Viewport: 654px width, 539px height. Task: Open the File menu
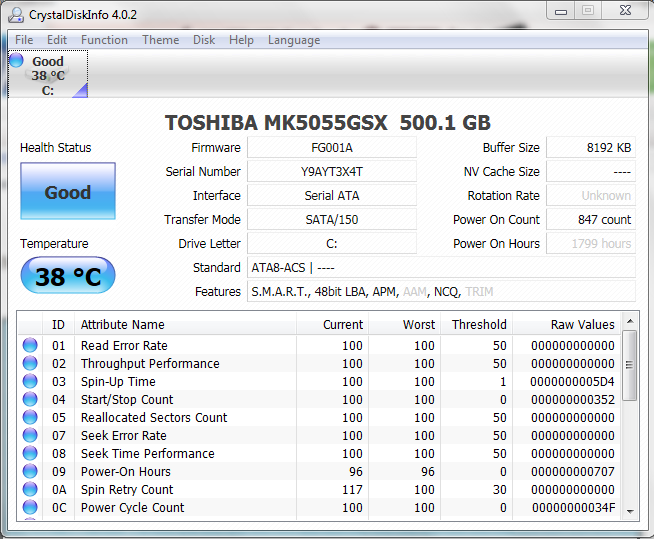24,40
